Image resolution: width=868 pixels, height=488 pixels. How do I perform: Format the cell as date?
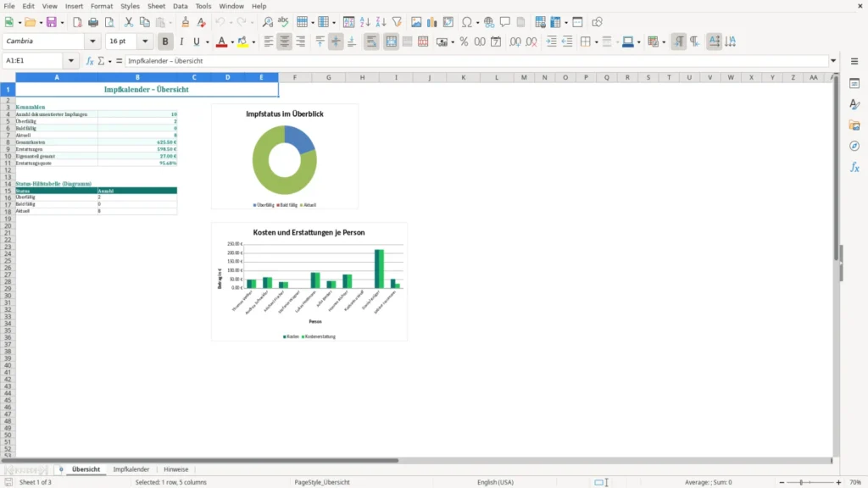click(496, 42)
